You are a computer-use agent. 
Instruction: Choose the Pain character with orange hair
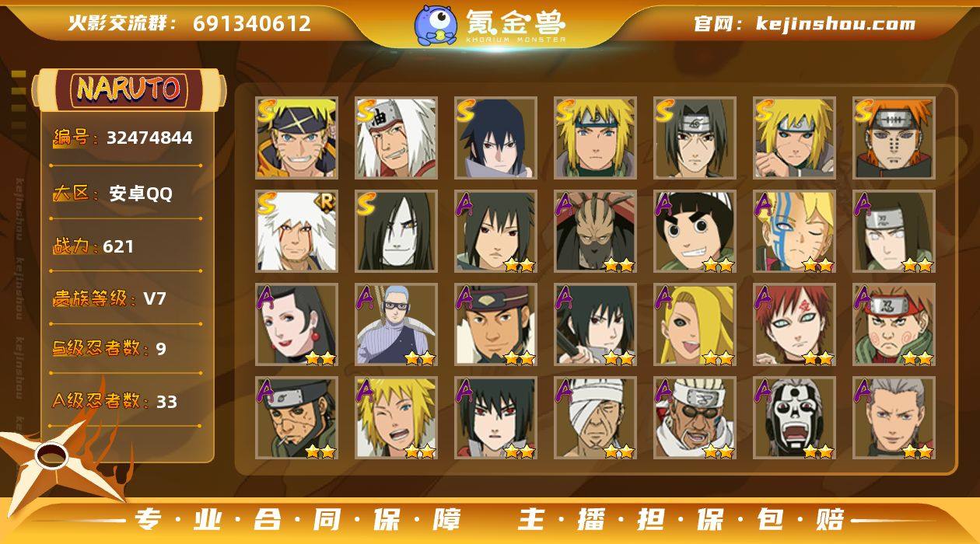tap(894, 138)
